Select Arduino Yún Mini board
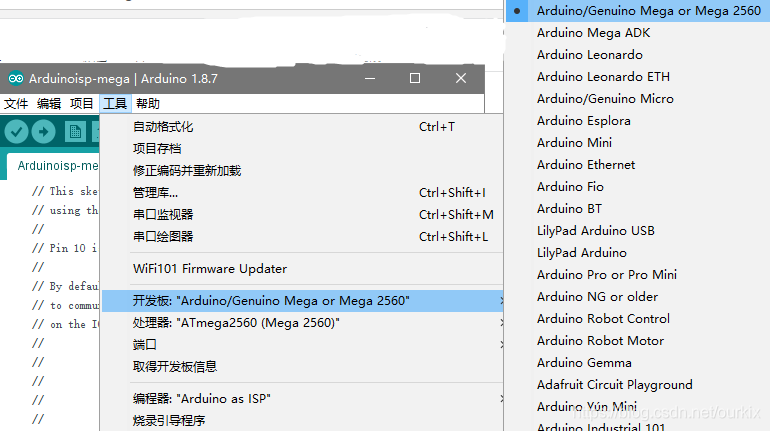This screenshot has width=770, height=431. point(638,407)
